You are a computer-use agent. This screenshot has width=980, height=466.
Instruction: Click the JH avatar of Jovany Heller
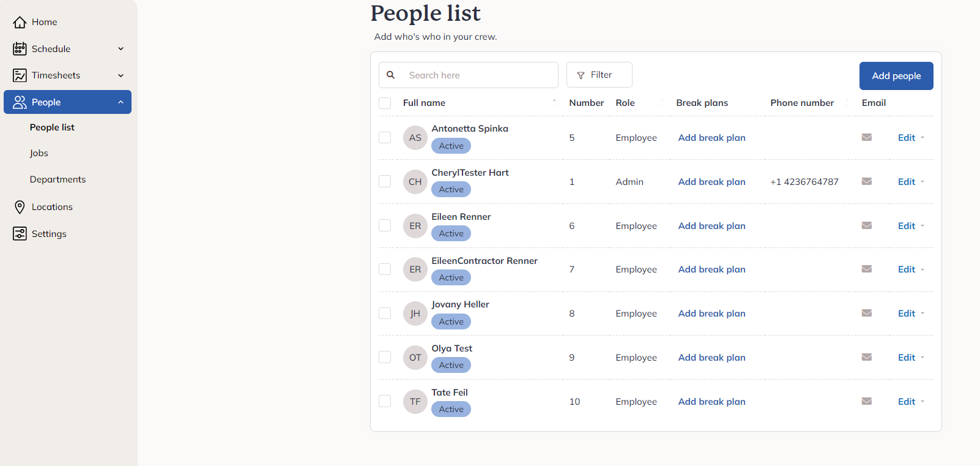415,314
